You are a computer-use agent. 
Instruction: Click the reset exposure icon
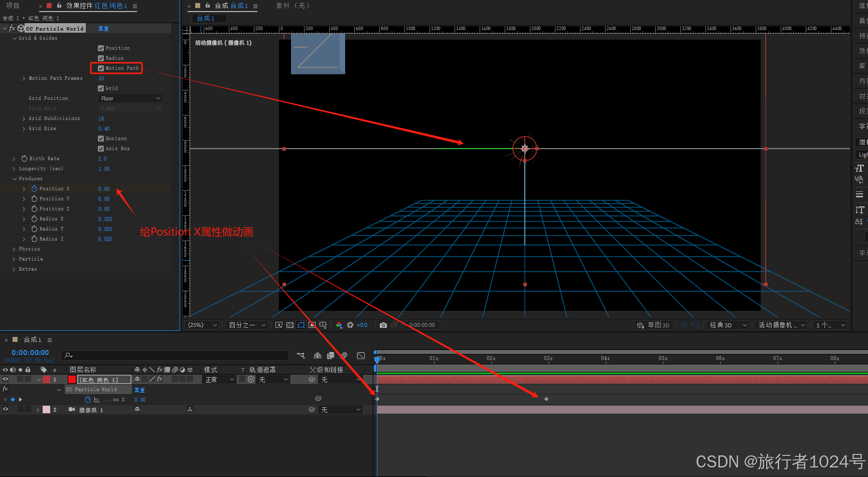coord(350,325)
